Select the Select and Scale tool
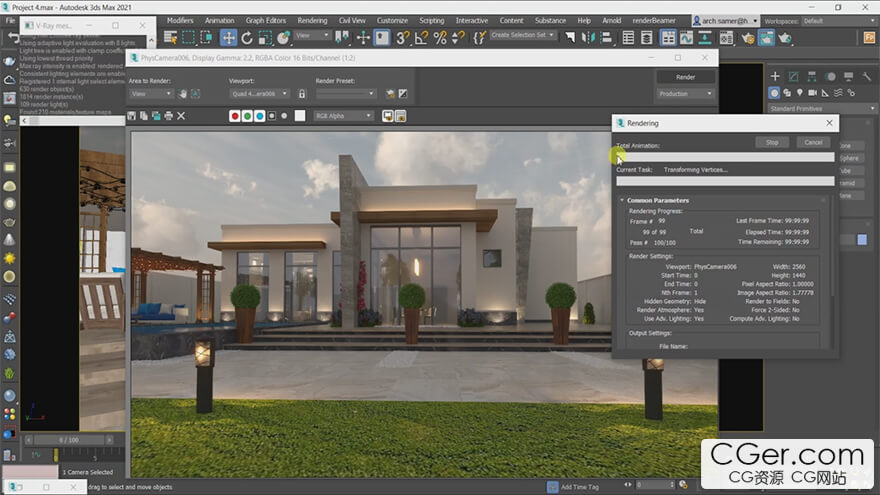The image size is (880, 495). (x=265, y=38)
